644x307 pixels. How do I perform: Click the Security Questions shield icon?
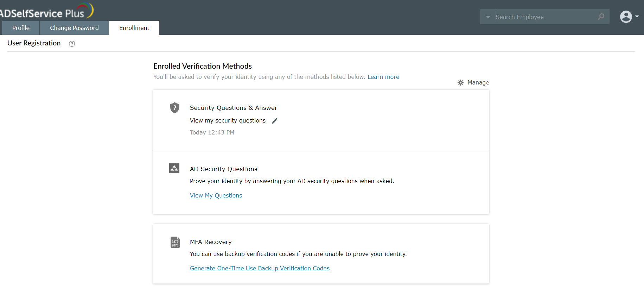click(x=174, y=108)
